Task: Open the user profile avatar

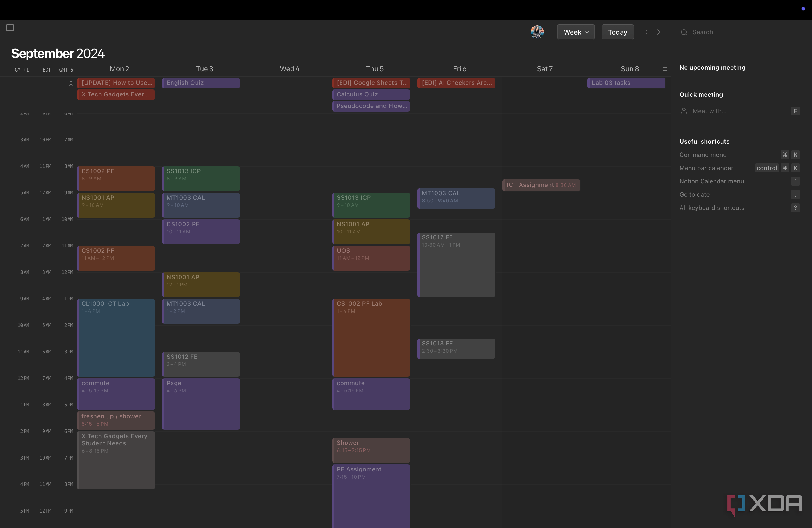Action: 537,32
